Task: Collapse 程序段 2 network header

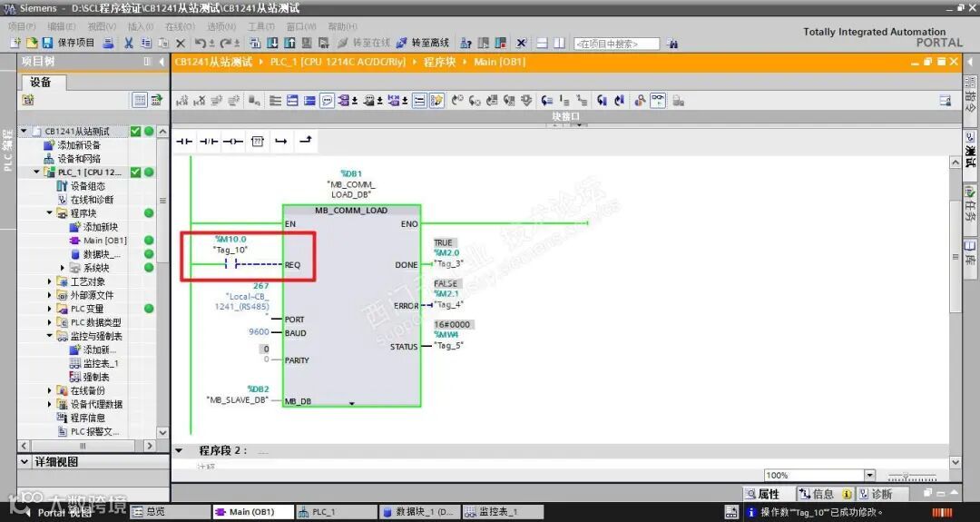Action: pos(180,450)
